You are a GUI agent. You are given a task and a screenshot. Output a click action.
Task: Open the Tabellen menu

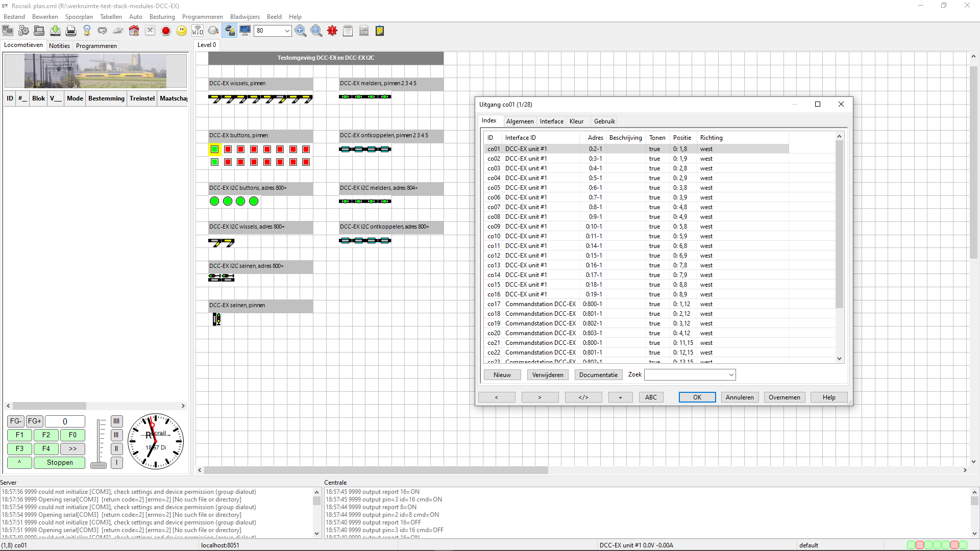point(111,17)
